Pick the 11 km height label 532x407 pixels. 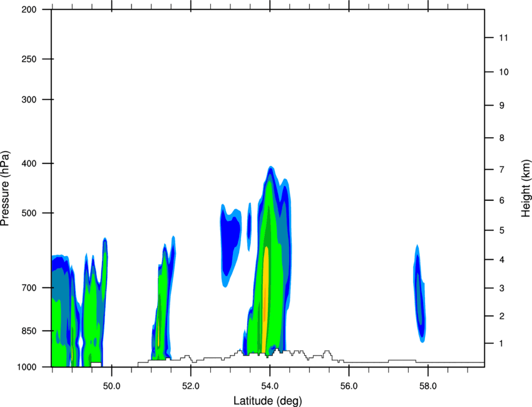tap(503, 38)
